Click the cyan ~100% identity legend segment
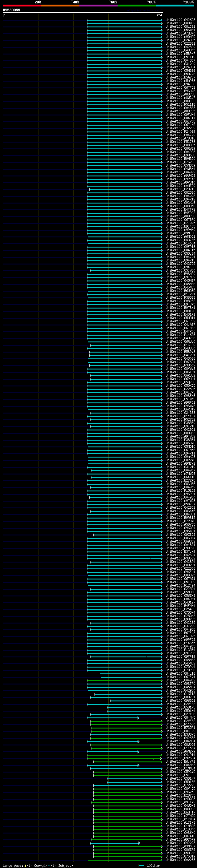Viewport: 197px width, 868px height. coord(175,6)
